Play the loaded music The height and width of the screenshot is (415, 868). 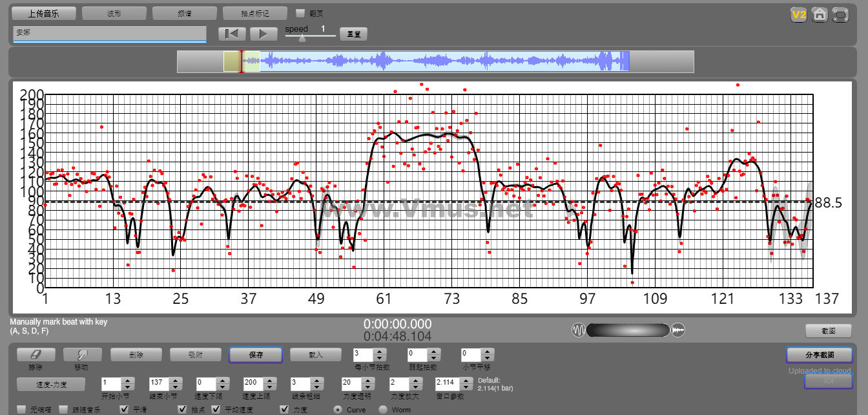click(263, 34)
